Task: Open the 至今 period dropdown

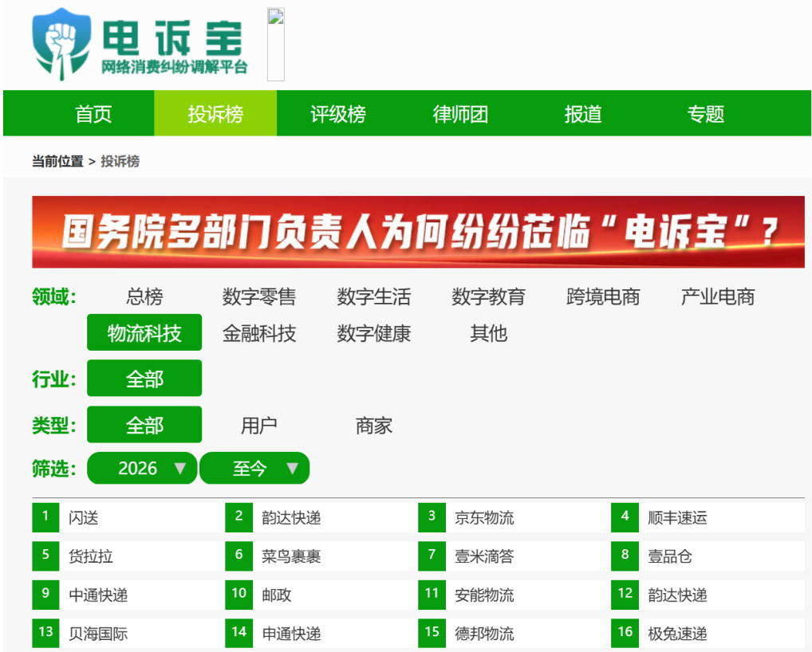Action: [254, 469]
